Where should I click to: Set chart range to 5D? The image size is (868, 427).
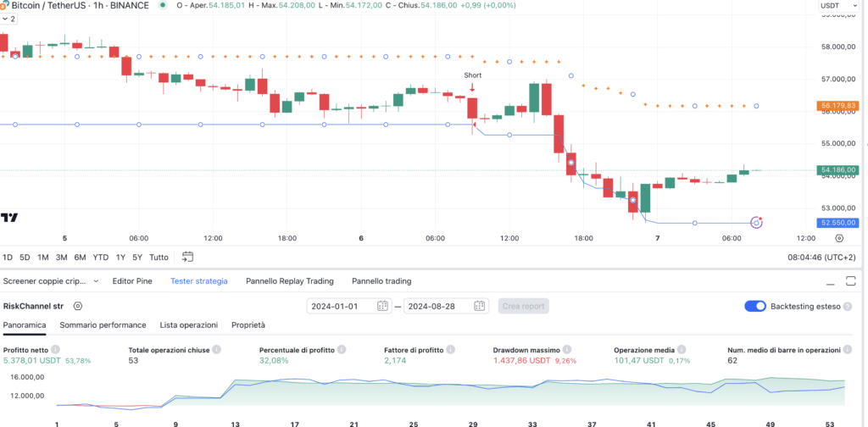pyautogui.click(x=25, y=258)
